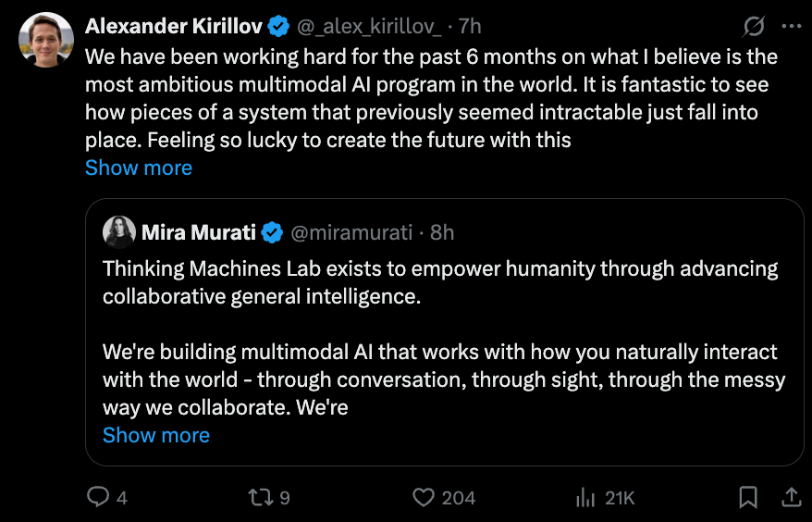Screen dimensions: 812x522
Task: Open the view analytics bar chart icon
Action: click(585, 498)
